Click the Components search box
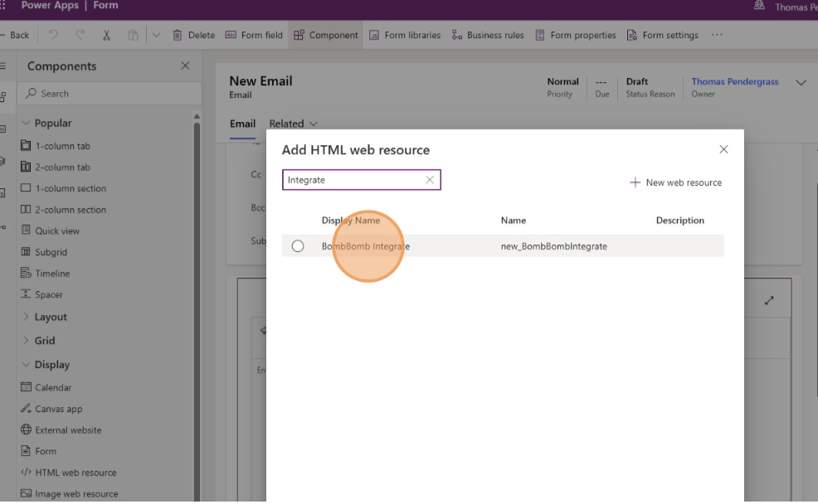This screenshot has width=818, height=504. tap(110, 94)
